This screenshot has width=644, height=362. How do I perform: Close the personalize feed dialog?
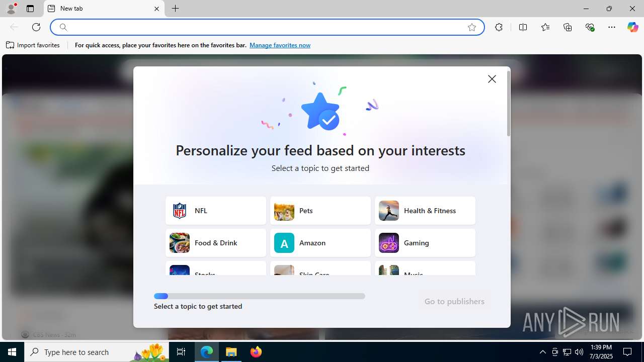492,79
